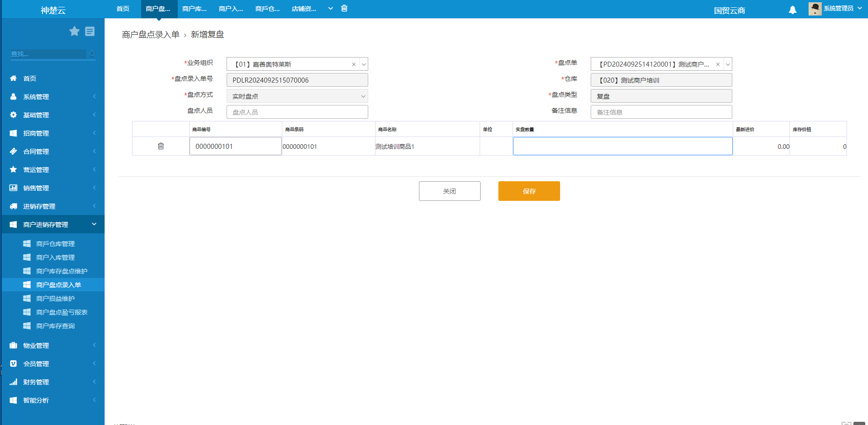The image size is (868, 425).
Task: Switch to the 商户库... top tab
Action: coord(195,9)
